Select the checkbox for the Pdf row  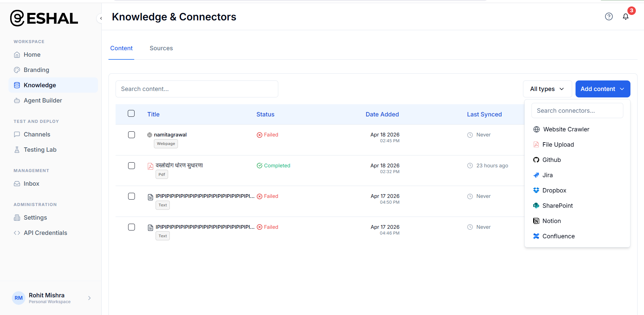pyautogui.click(x=131, y=165)
